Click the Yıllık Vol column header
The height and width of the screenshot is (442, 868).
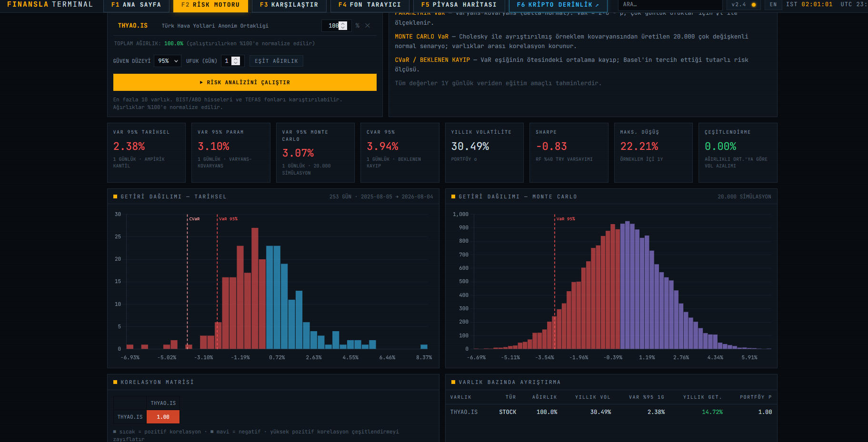(x=592, y=397)
